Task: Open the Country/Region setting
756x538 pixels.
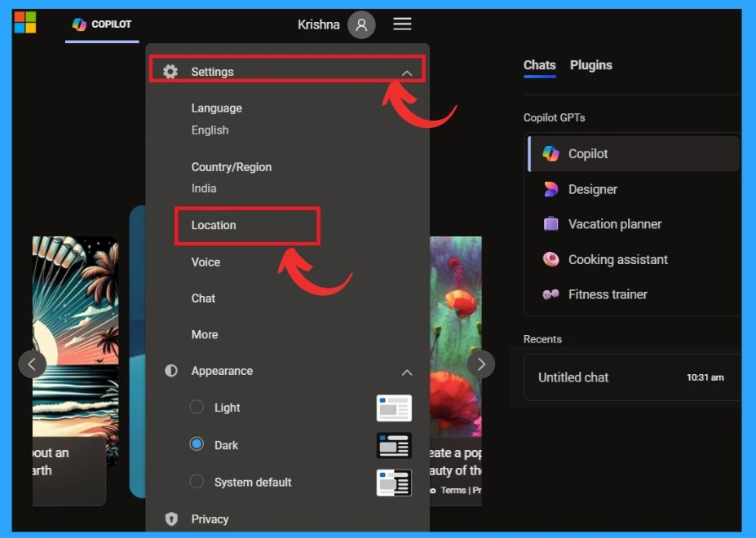Action: click(x=232, y=167)
